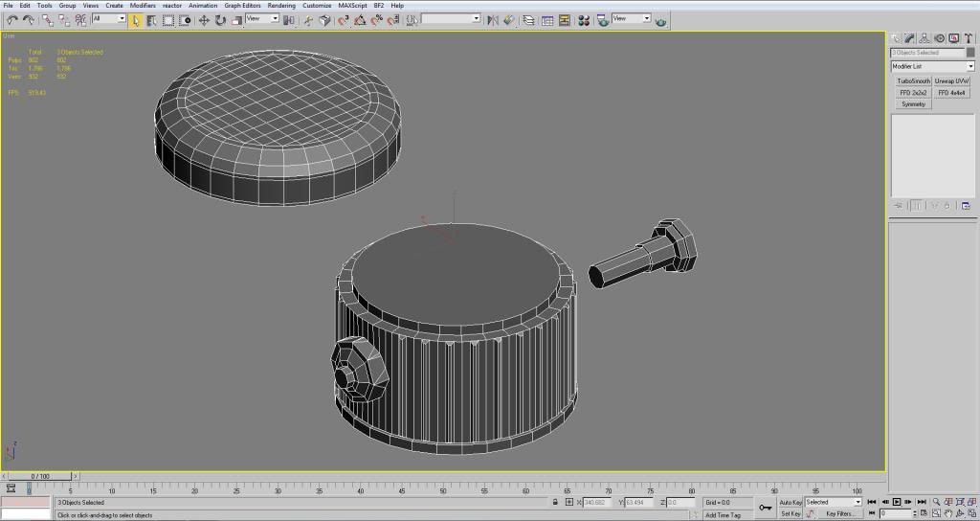
Task: Click the Undo arrow icon
Action: coord(11,19)
